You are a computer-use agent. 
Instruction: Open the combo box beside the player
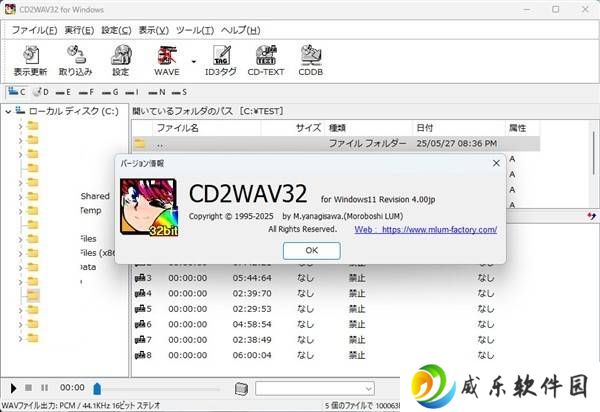click(315, 389)
